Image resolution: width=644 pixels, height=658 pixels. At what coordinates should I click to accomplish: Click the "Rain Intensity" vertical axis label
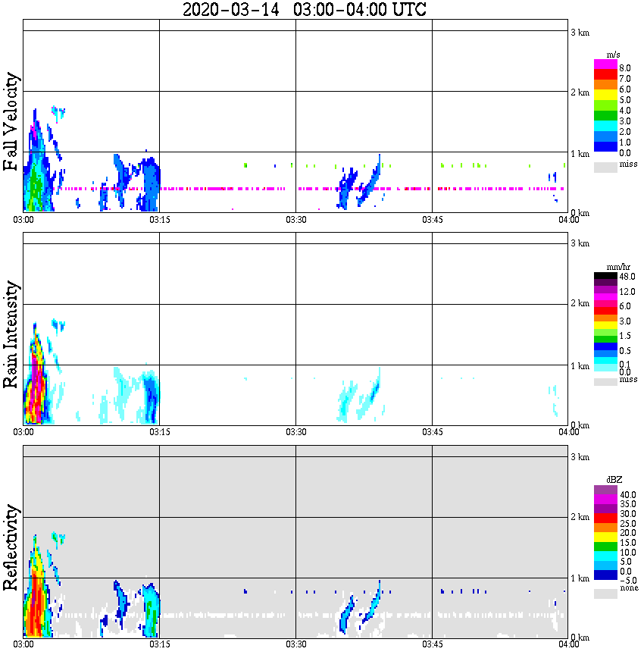click(11, 334)
